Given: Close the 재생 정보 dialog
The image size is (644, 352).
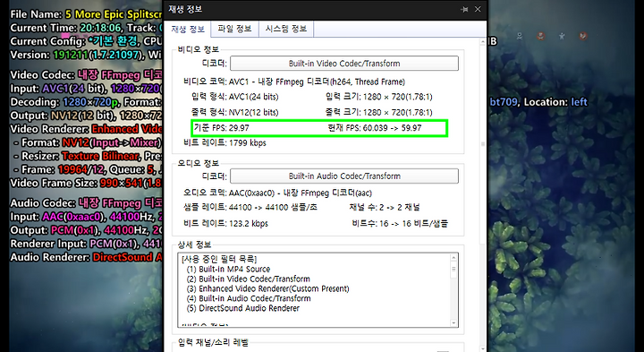Looking at the screenshot, I should [x=478, y=9].
